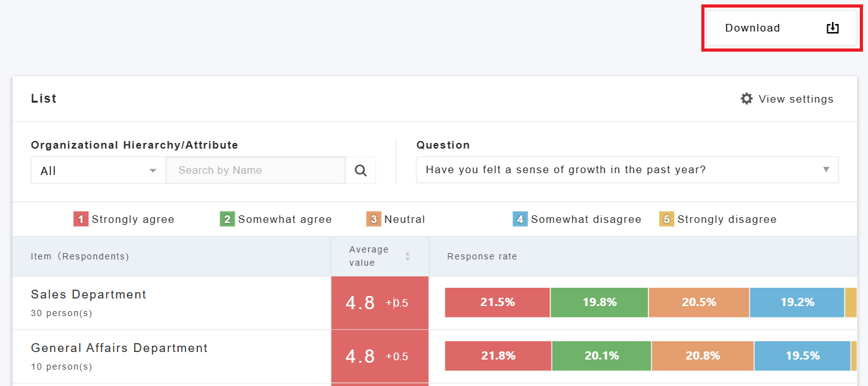Click the Search by Name field
The height and width of the screenshot is (386, 868).
pyautogui.click(x=255, y=170)
